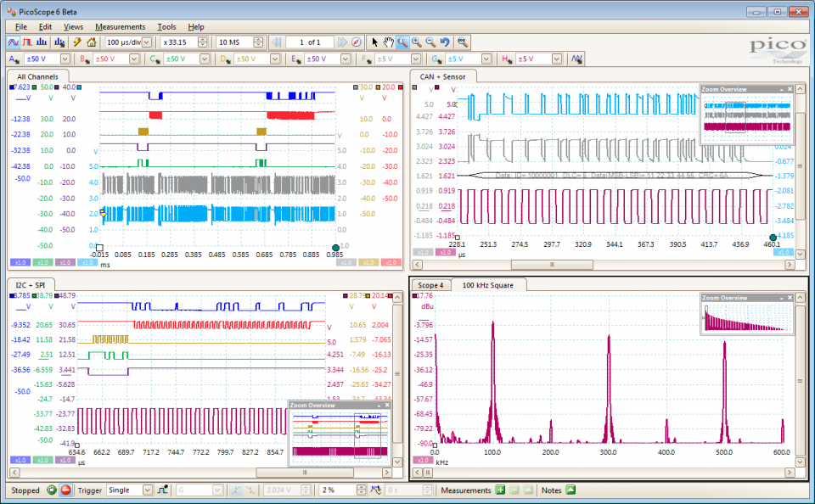Open the Help menu

(196, 26)
